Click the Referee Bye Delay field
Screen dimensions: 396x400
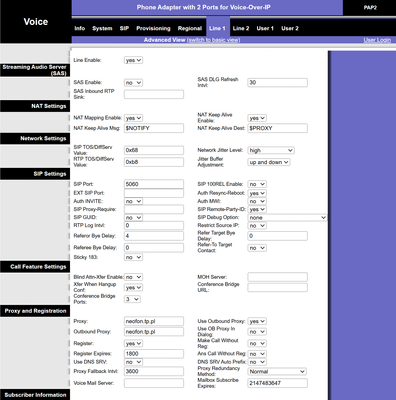click(x=154, y=248)
